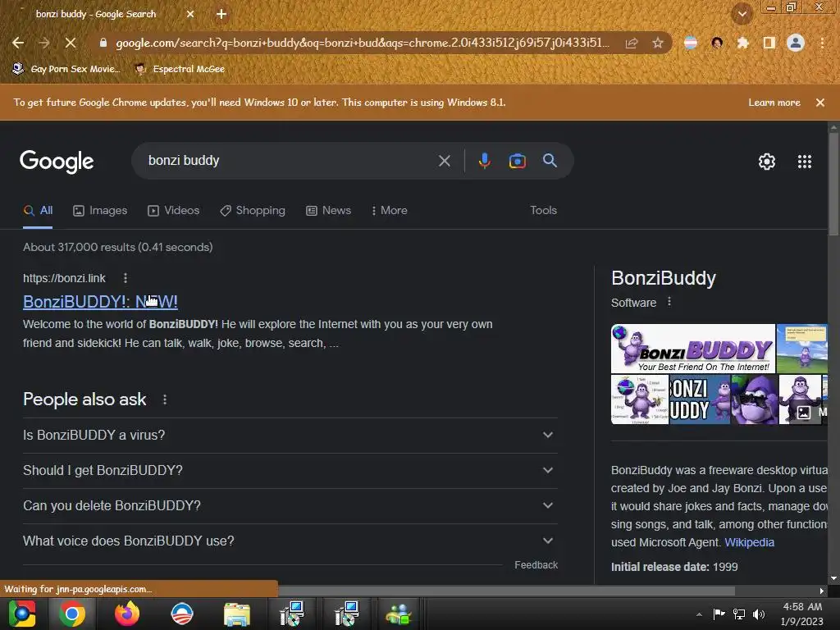Switch to News tab
Viewport: 840px width, 630px height.
click(x=328, y=211)
